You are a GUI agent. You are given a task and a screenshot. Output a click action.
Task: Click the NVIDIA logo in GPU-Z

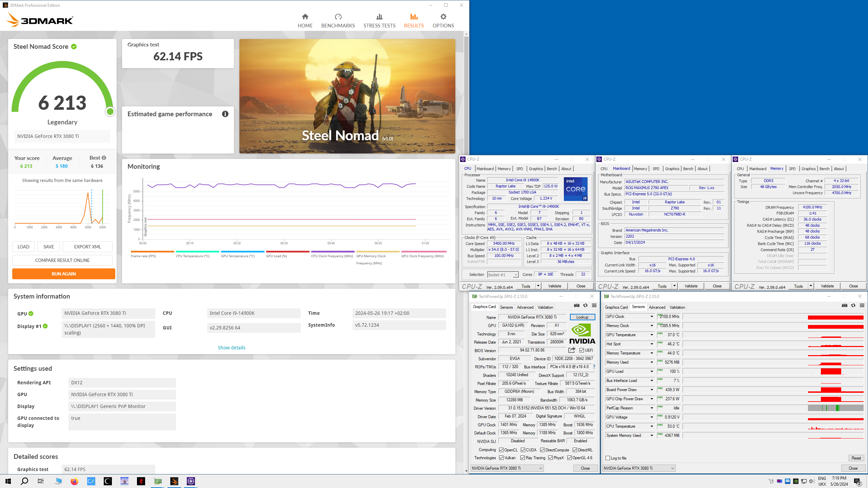click(582, 334)
